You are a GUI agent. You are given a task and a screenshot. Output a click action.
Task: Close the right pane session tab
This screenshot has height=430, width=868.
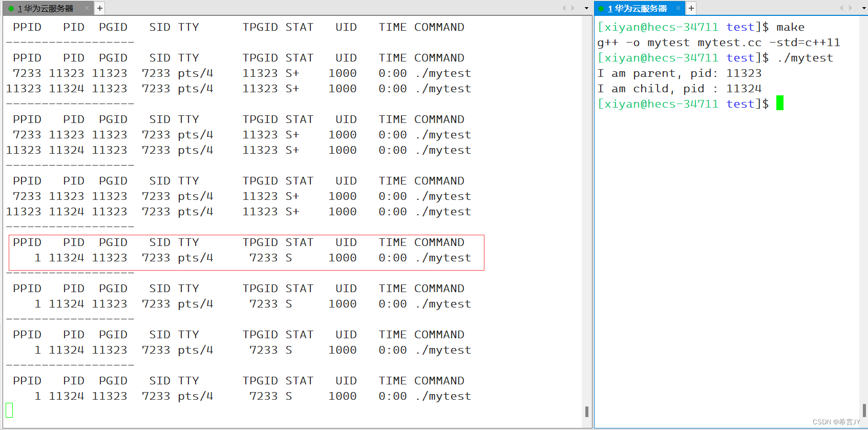(x=678, y=8)
